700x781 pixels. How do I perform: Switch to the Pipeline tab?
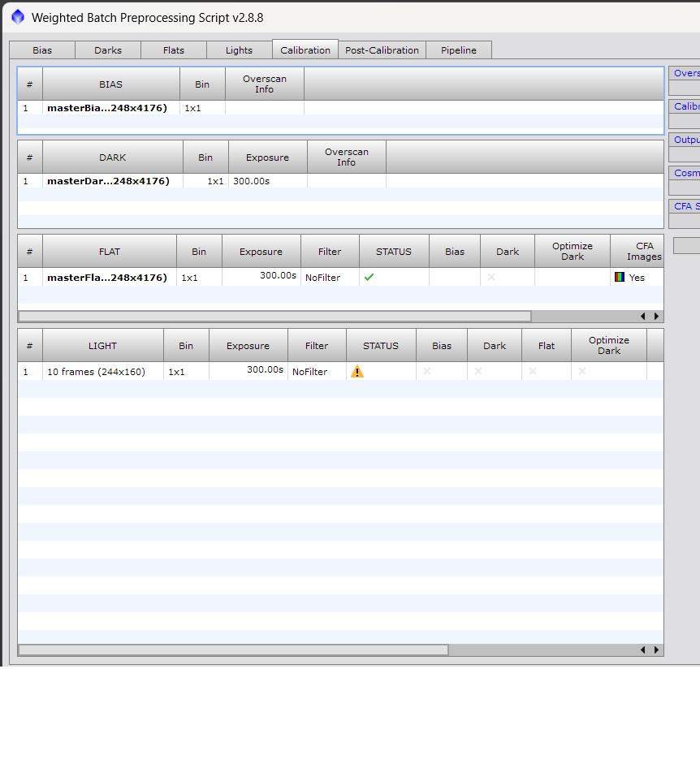coord(459,50)
